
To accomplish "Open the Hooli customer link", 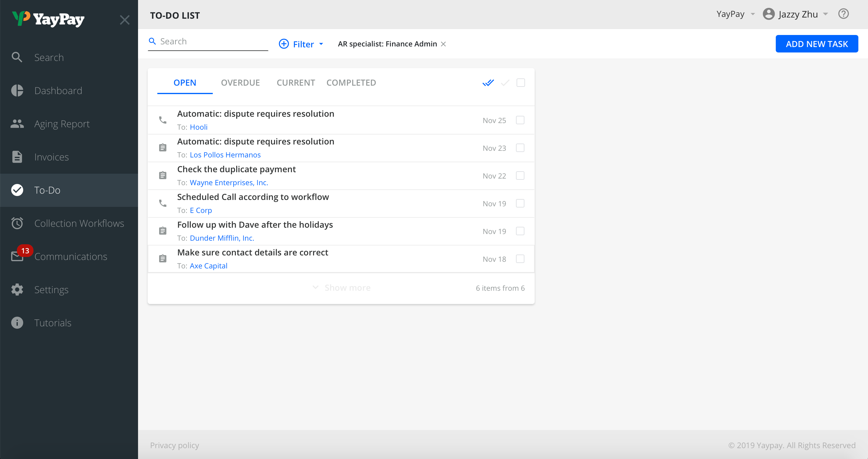I will pos(199,127).
